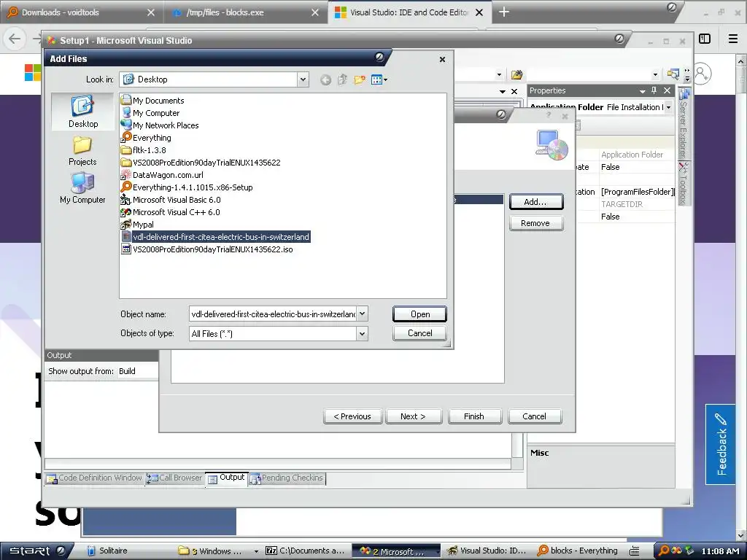The image size is (747, 560).
Task: Select the My Network Places item icon
Action: click(x=125, y=125)
